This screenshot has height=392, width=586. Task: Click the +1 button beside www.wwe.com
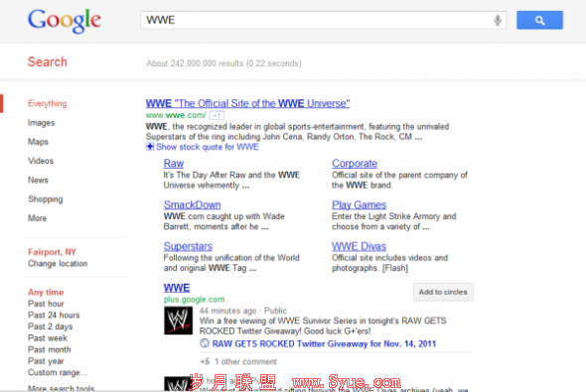pyautogui.click(x=217, y=115)
